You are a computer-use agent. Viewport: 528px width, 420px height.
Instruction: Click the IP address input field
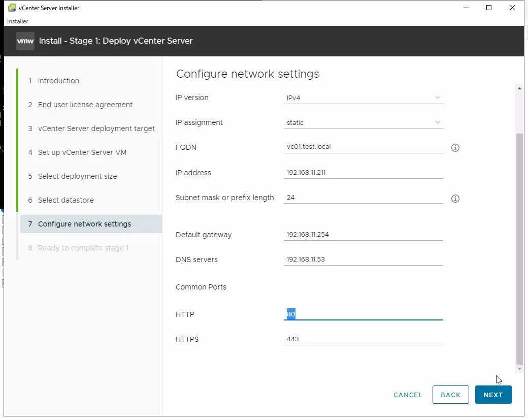(x=363, y=173)
